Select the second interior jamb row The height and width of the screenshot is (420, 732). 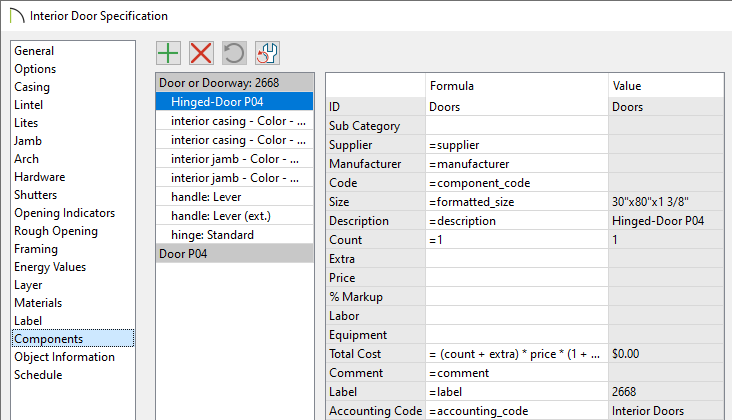tap(235, 178)
